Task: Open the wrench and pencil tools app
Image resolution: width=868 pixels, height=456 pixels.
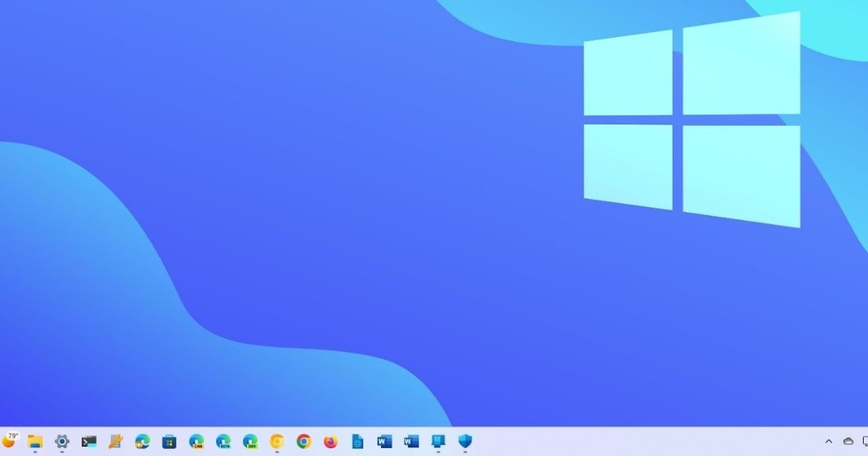Action: pos(116,442)
